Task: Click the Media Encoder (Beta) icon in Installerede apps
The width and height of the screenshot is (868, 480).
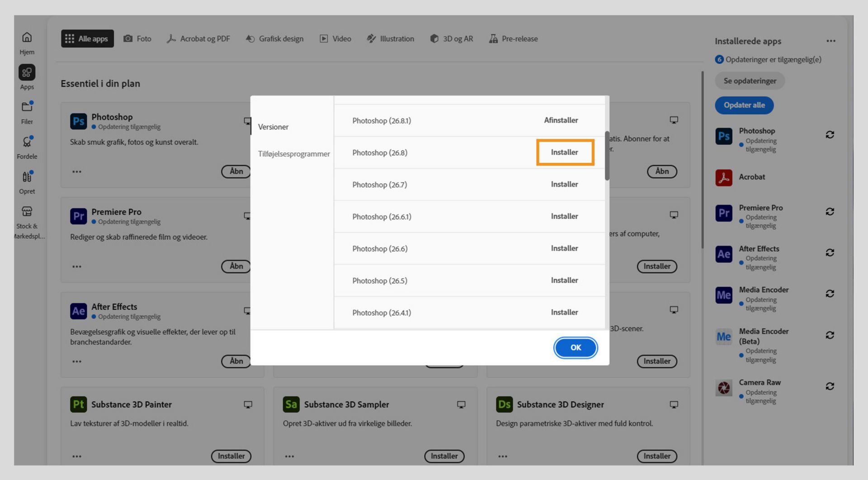Action: tap(724, 337)
